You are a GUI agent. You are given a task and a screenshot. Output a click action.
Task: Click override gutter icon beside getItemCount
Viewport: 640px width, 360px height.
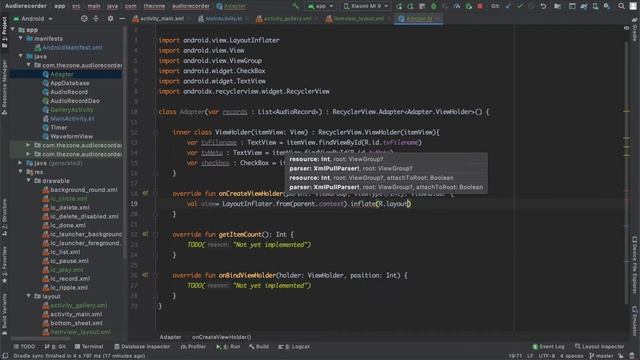click(145, 234)
